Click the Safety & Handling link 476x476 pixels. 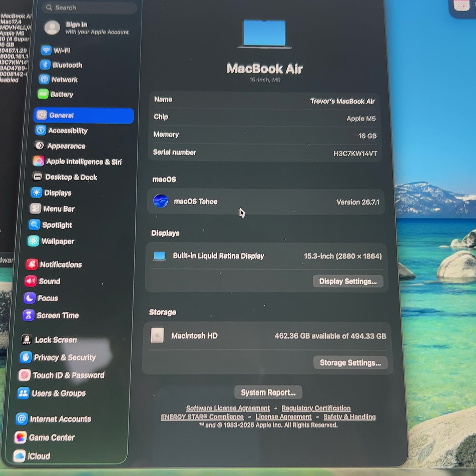point(349,416)
